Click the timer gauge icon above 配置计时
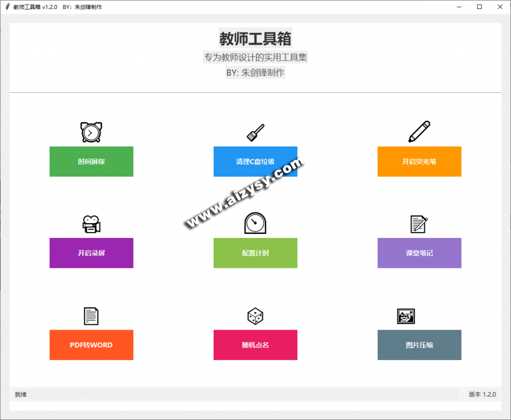Image resolution: width=511 pixels, height=420 pixels. pyautogui.click(x=255, y=223)
